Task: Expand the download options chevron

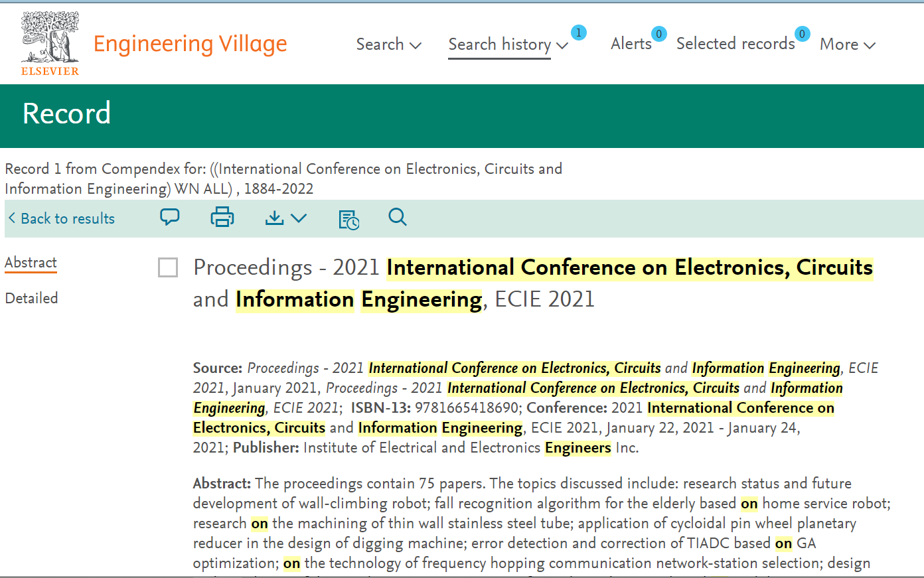Action: click(x=299, y=218)
